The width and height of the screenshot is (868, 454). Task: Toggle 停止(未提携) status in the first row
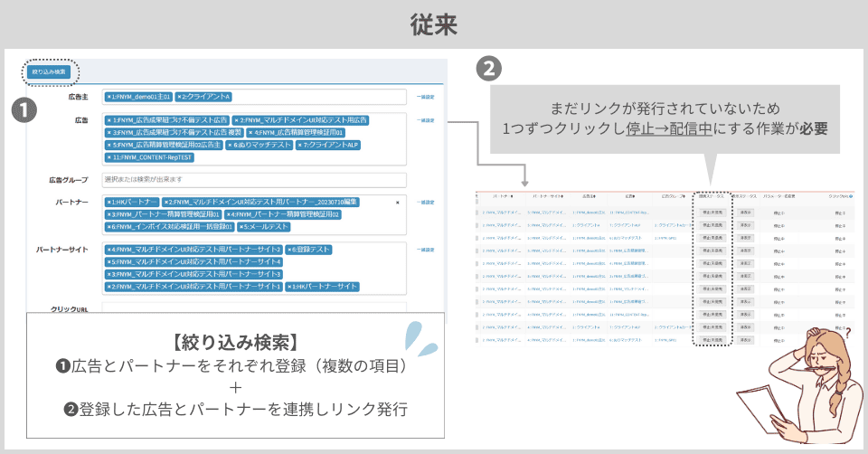[712, 212]
